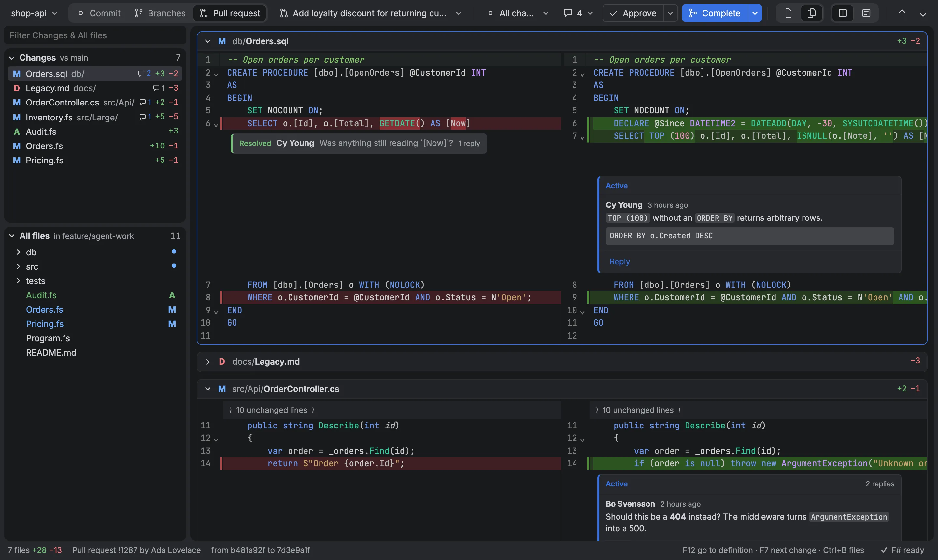
Task: Open the Approve options arrow
Action: click(670, 13)
